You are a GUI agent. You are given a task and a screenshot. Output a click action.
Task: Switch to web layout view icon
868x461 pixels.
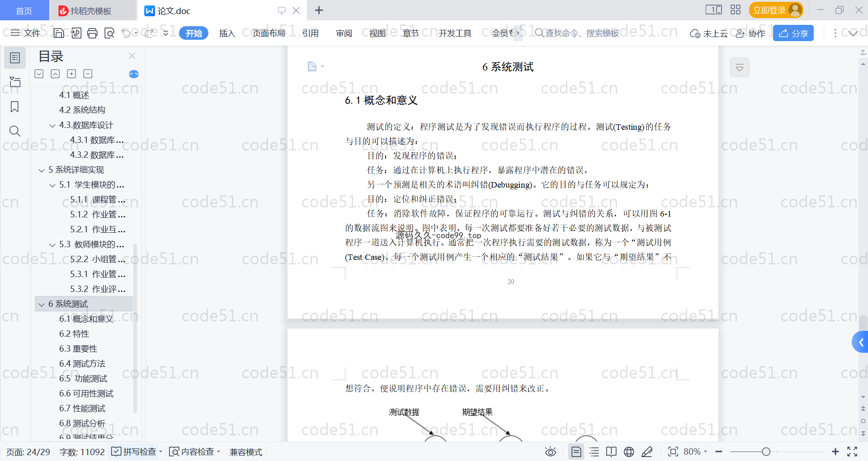point(629,452)
